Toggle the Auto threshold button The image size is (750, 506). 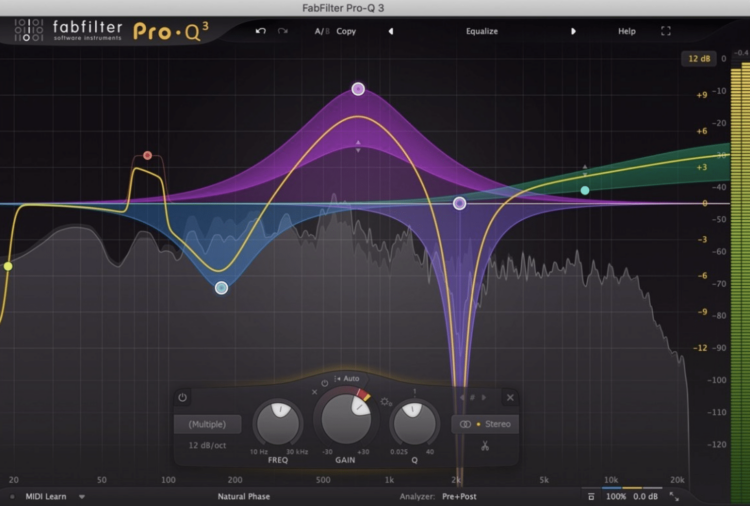tap(347, 379)
